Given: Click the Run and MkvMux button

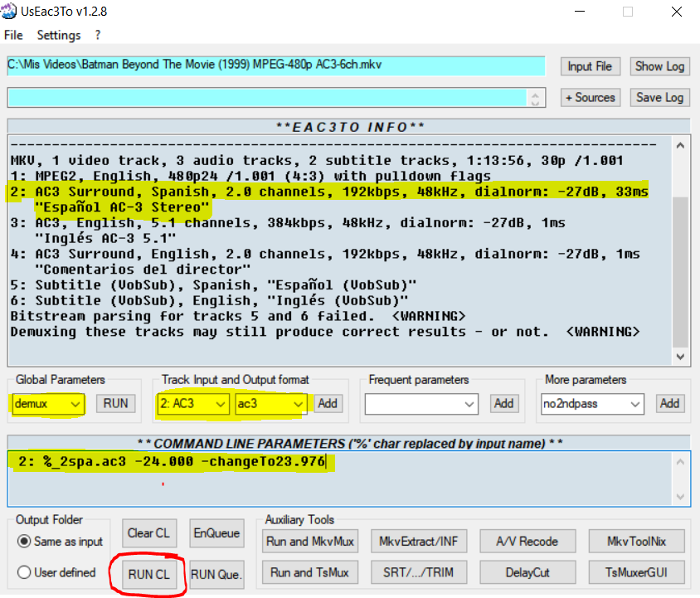Looking at the screenshot, I should point(310,542).
